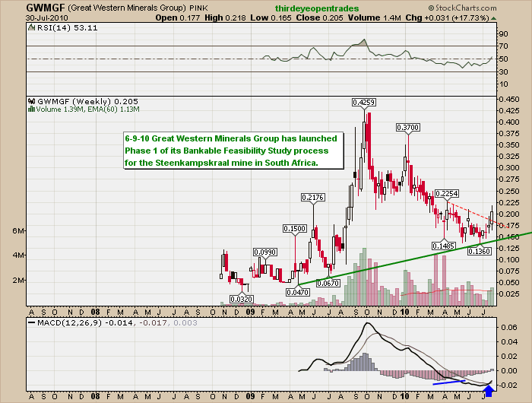The image size is (532, 403).
Task: Click the -0.02 MACD axis label
Action: coord(508,385)
